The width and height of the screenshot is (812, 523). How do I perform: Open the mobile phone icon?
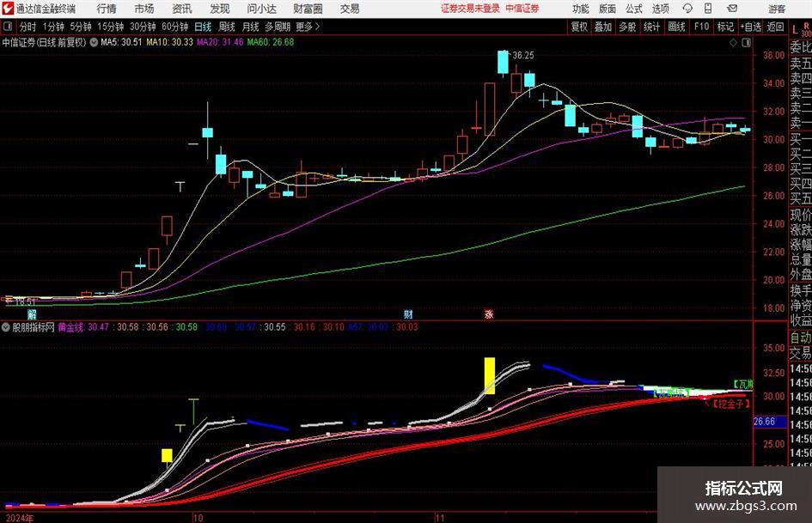pyautogui.click(x=708, y=9)
